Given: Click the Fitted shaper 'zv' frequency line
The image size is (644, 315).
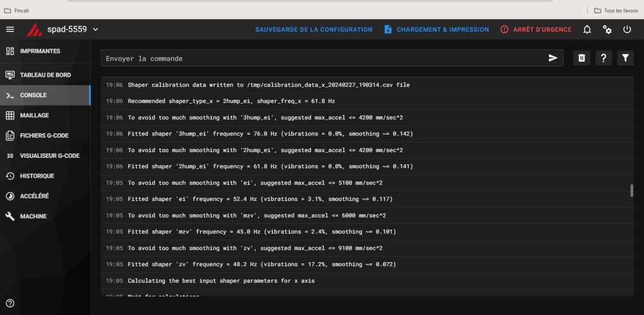Looking at the screenshot, I should [367, 265].
